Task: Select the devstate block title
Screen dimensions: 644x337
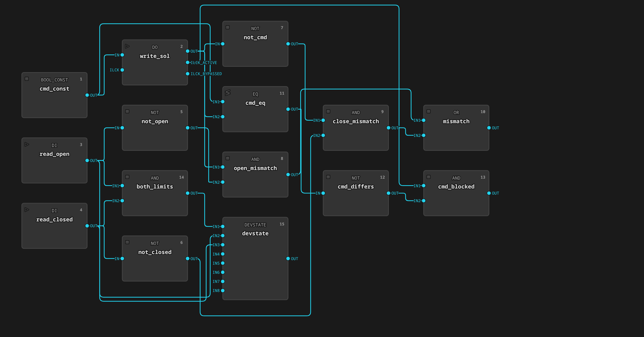Action: pyautogui.click(x=255, y=233)
